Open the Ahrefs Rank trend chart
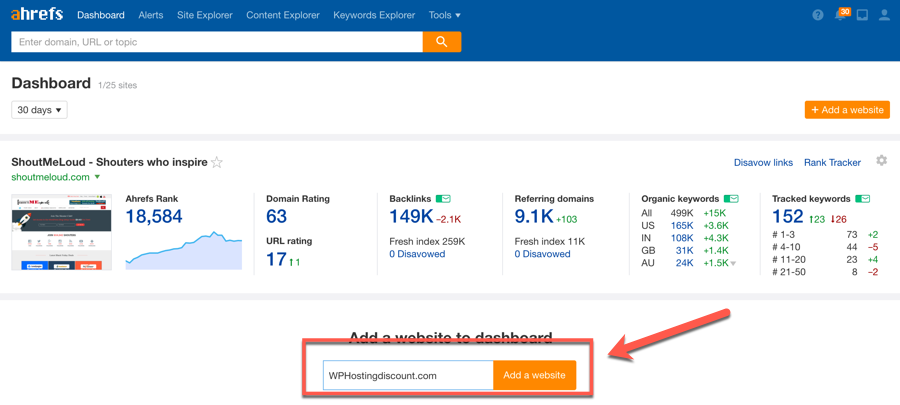 click(x=184, y=250)
